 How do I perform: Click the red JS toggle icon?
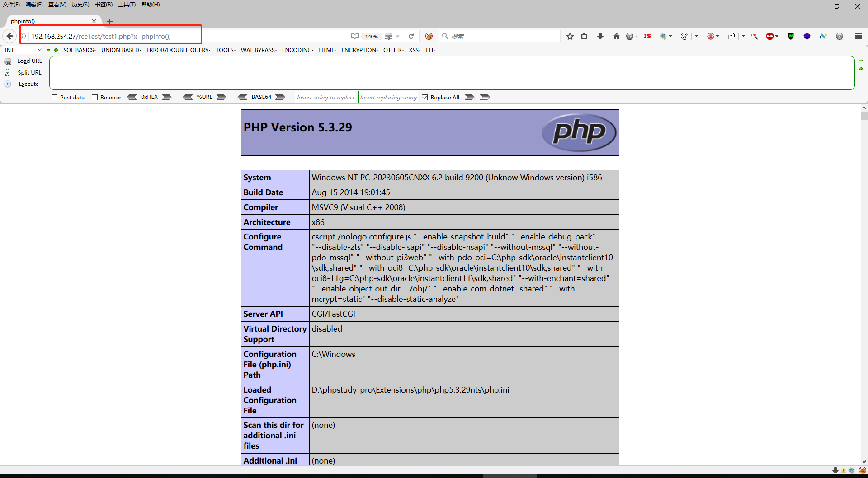pos(647,36)
